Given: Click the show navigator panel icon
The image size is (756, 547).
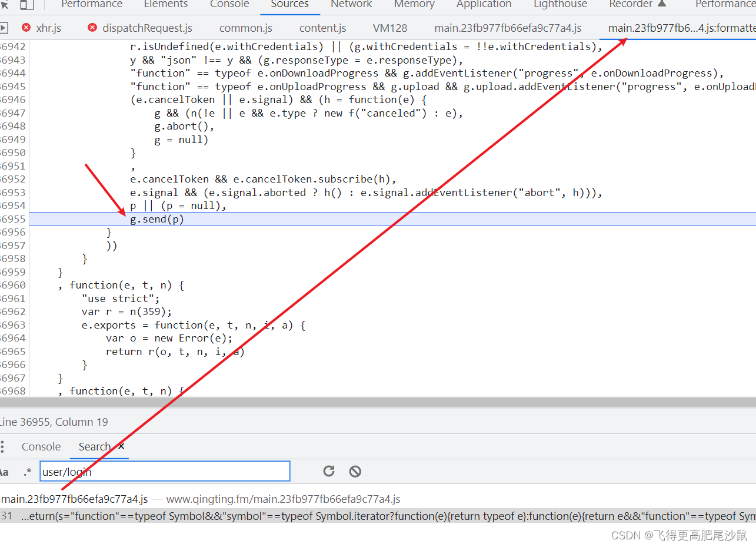Looking at the screenshot, I should click(4, 28).
